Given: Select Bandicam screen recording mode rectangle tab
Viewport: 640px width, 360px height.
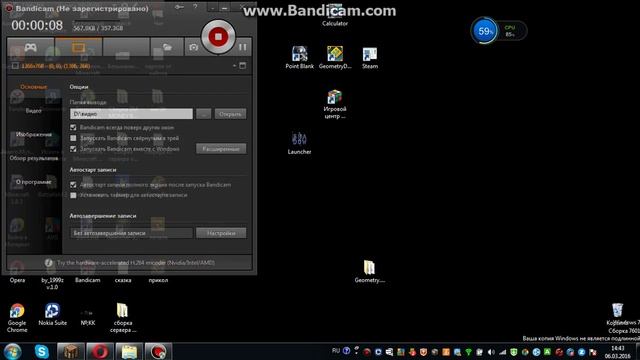Looking at the screenshot, I should click(x=78, y=47).
